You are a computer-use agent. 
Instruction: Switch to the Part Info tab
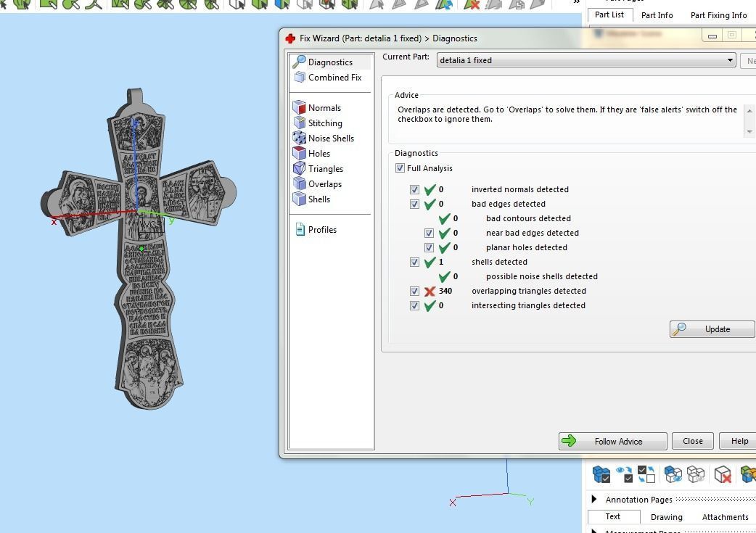657,15
